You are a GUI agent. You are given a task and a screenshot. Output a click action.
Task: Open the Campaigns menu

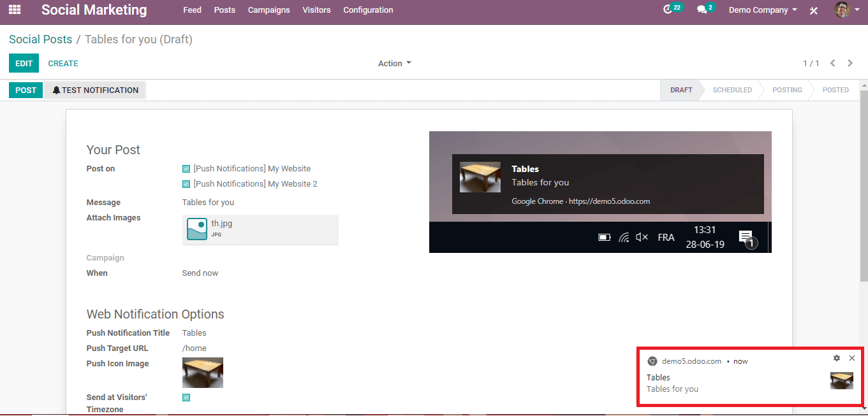click(x=269, y=10)
